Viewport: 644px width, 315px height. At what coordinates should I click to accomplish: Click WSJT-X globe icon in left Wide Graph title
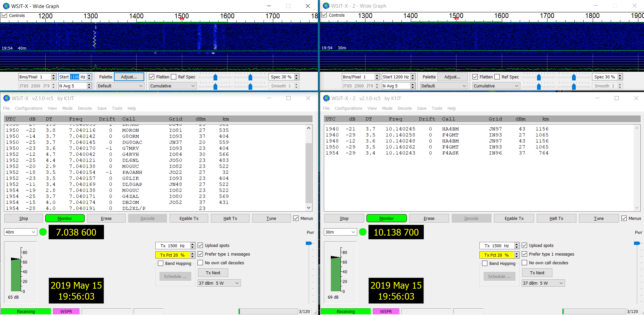point(6,6)
